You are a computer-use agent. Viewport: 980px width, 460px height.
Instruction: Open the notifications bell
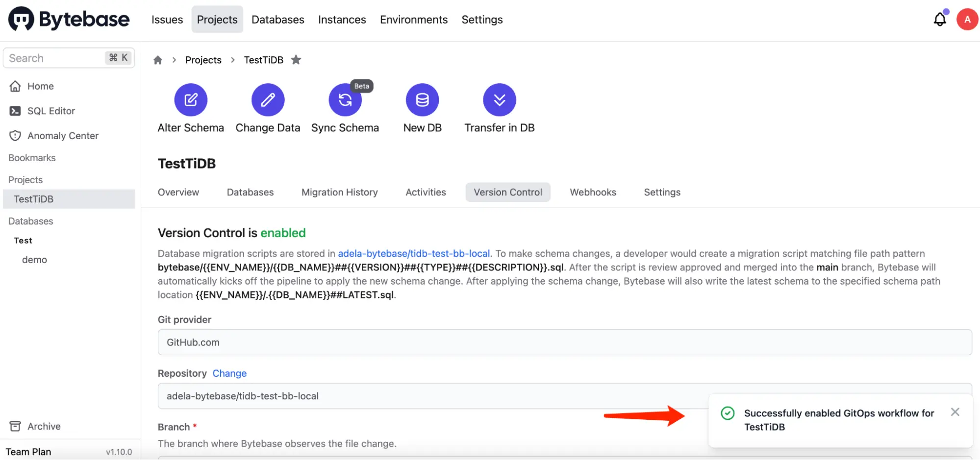pos(939,19)
